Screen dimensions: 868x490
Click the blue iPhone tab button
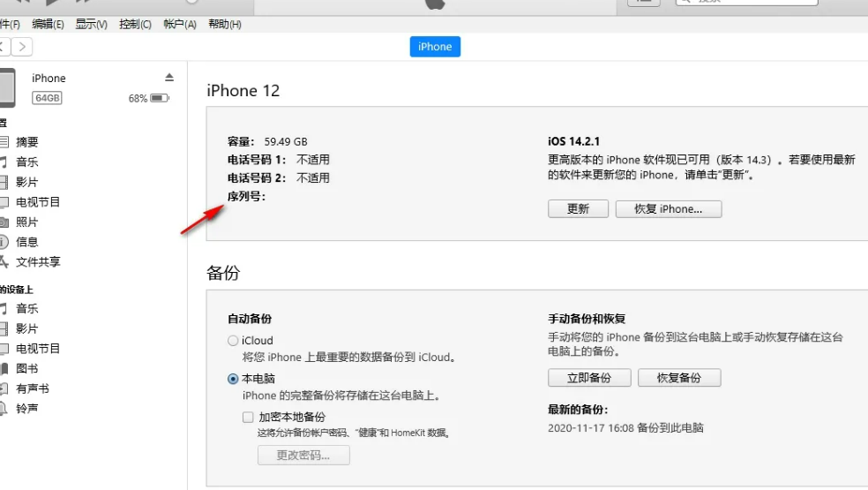435,47
